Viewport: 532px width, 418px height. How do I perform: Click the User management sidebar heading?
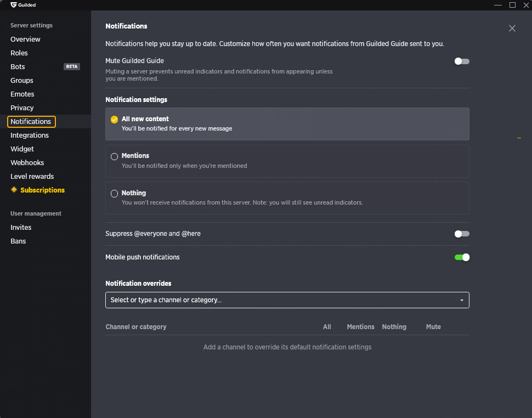[36, 213]
